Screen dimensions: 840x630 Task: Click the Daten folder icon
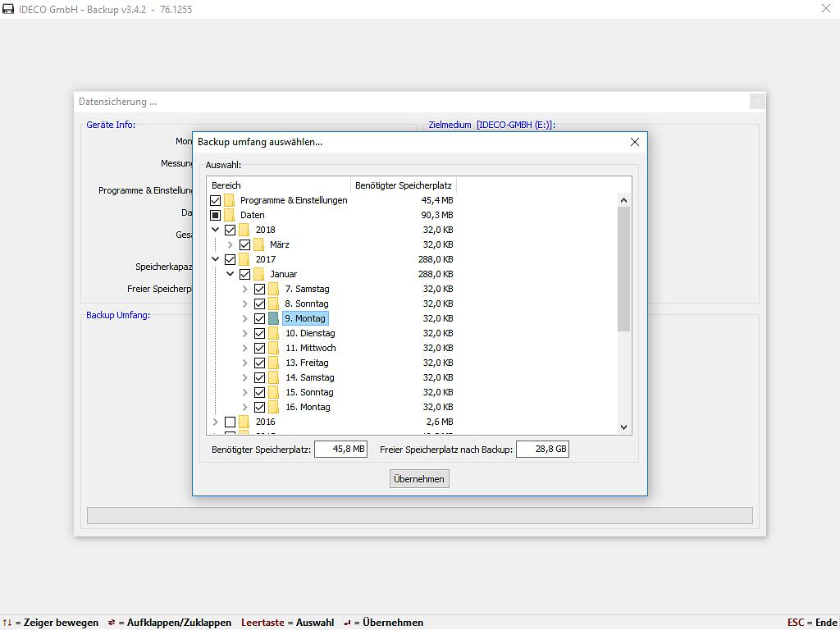click(230, 215)
